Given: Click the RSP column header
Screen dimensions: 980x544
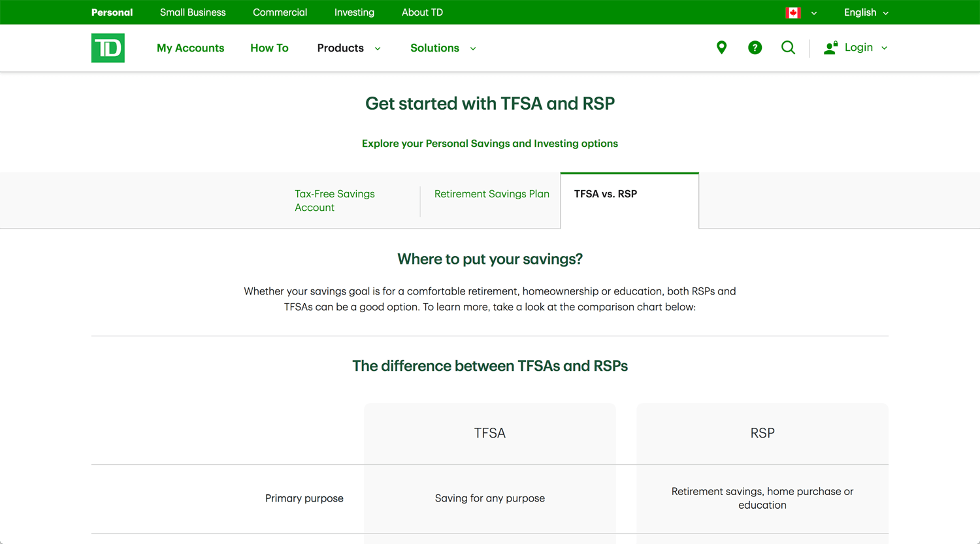Looking at the screenshot, I should [762, 433].
